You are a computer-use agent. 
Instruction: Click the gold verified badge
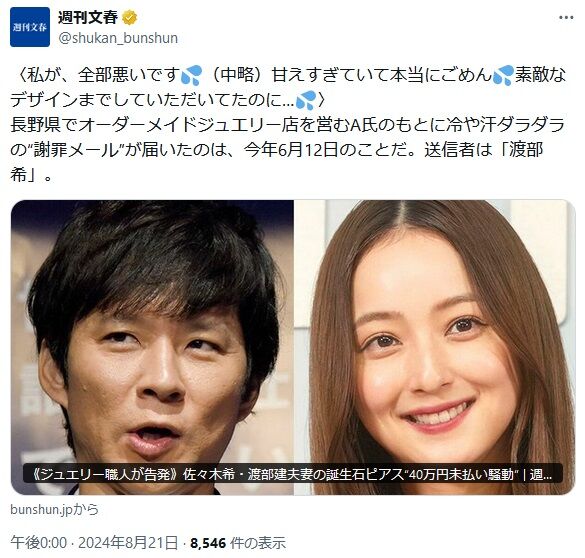coord(129,18)
